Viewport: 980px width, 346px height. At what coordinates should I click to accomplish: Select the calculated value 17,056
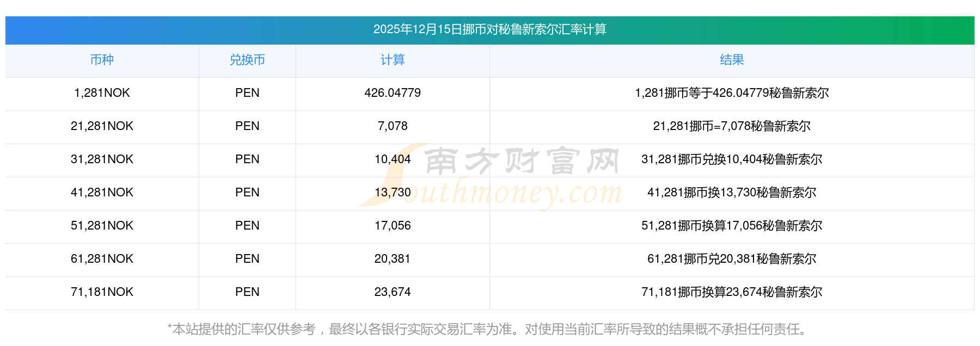tap(393, 226)
